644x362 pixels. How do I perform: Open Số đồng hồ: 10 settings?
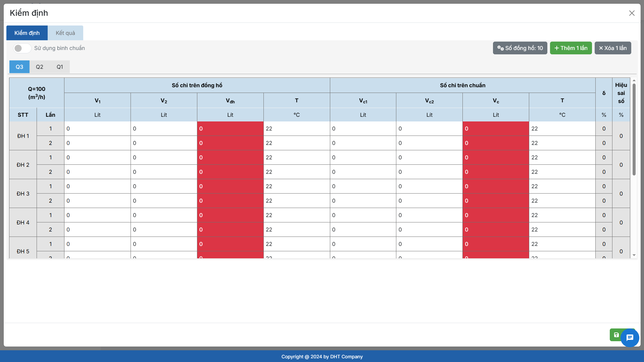[x=520, y=48]
